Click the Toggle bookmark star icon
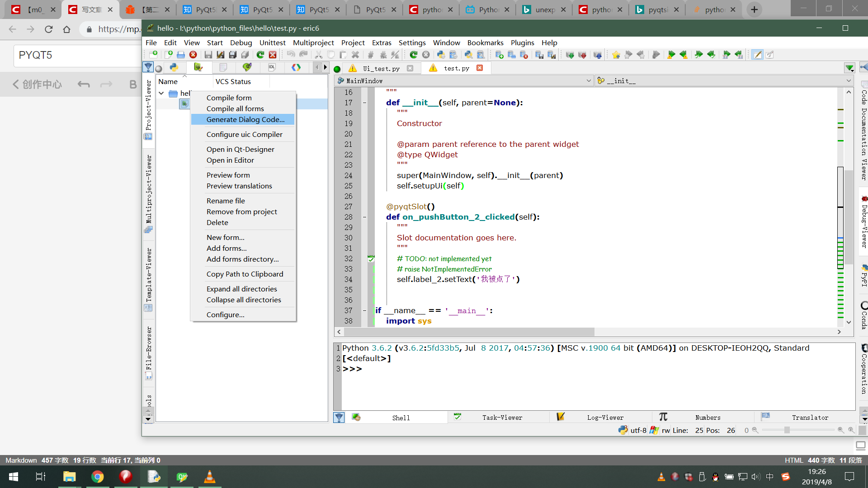The width and height of the screenshot is (868, 488). click(x=616, y=55)
